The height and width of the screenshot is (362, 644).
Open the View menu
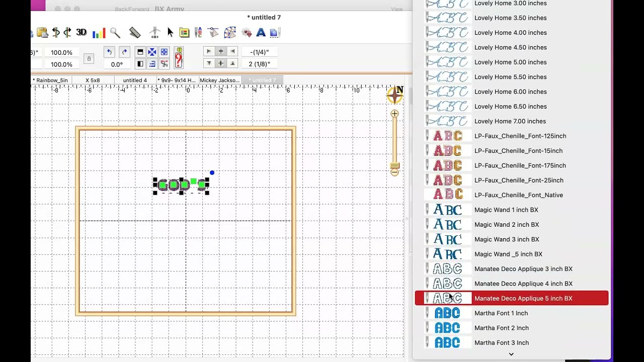(397, 9)
